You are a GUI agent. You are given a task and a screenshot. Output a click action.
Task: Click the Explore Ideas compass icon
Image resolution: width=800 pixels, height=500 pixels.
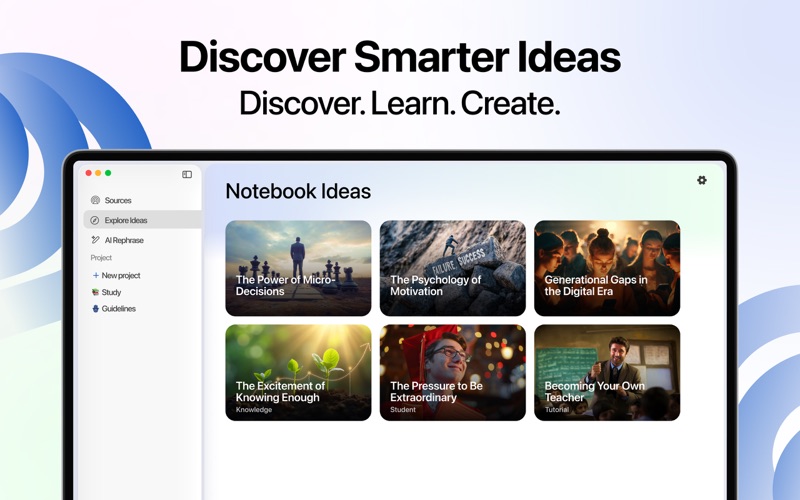94,220
